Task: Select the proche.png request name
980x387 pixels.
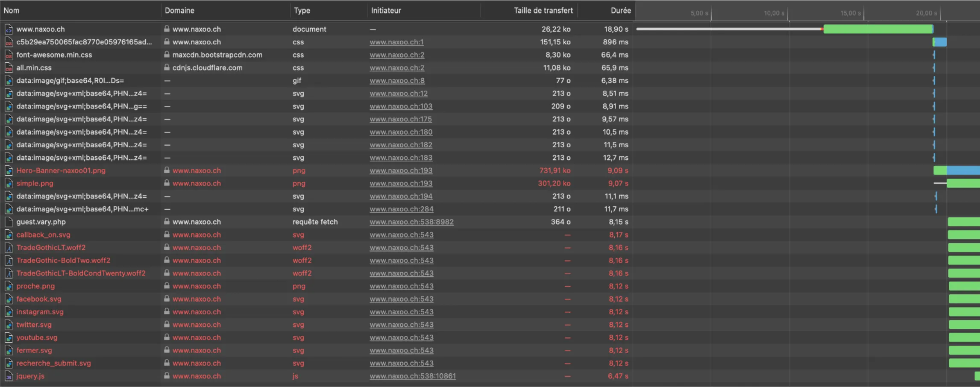Action: point(35,286)
